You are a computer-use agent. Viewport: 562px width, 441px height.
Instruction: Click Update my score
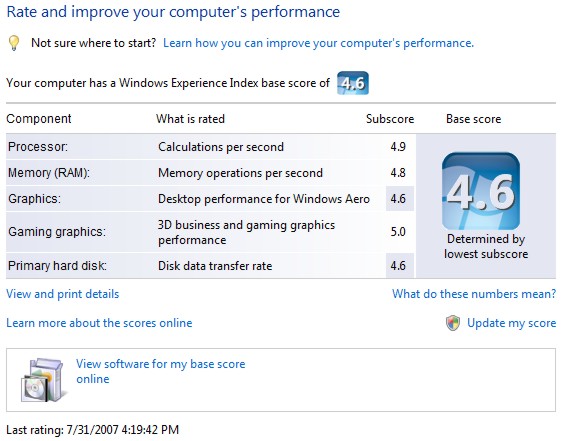coord(511,323)
